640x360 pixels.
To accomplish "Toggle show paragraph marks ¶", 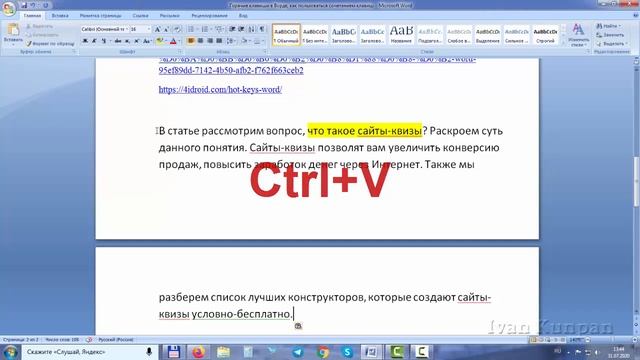I will 262,29.
